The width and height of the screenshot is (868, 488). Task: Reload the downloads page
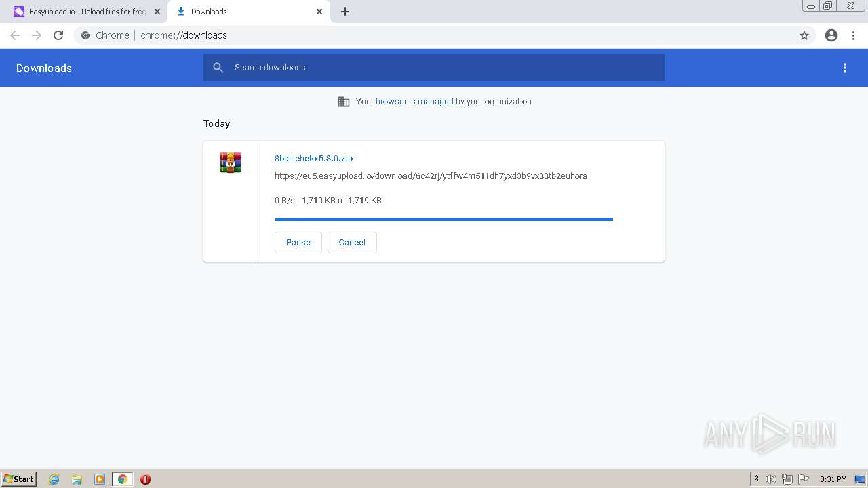[x=58, y=35]
